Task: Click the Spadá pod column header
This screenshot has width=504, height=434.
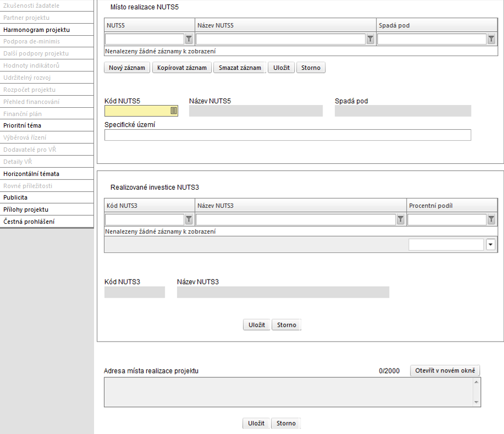Action: [437, 25]
